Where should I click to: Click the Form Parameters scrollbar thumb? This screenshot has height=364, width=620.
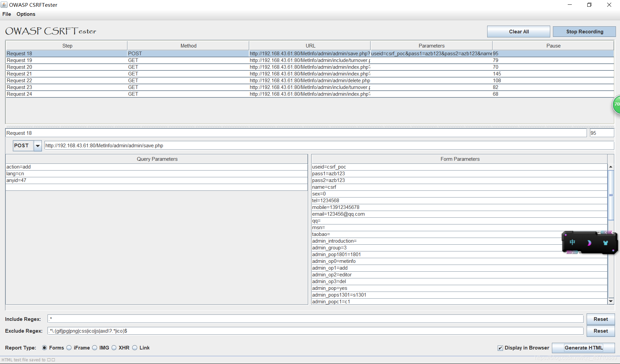pyautogui.click(x=611, y=195)
